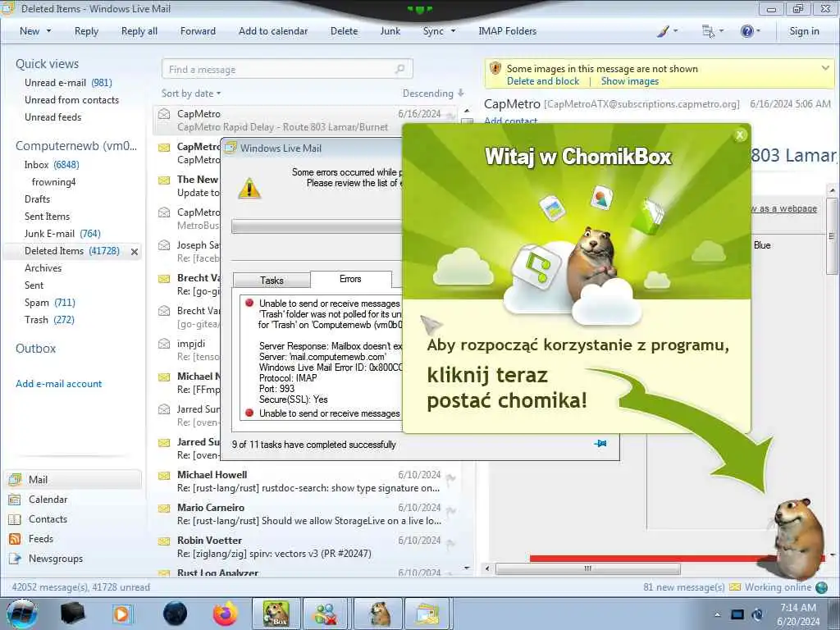The image size is (840, 630).
Task: Close the Witaj w ChomikBox popup
Action: click(x=740, y=135)
